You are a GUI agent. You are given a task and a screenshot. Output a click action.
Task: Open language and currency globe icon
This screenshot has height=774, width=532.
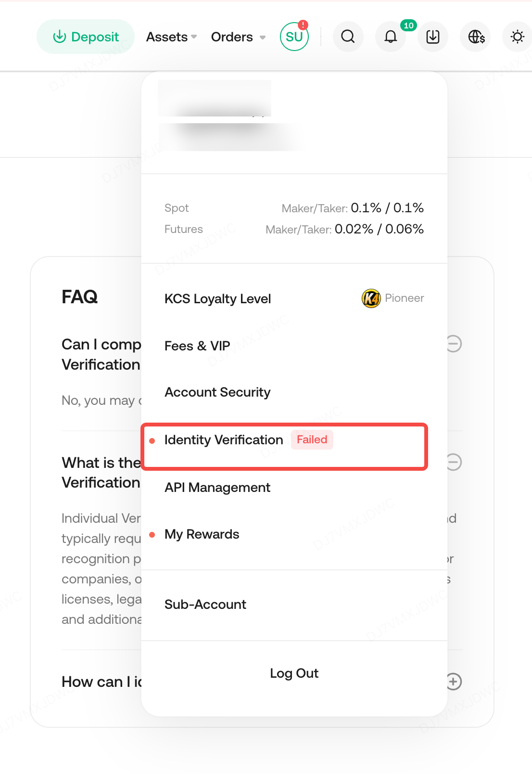[476, 37]
